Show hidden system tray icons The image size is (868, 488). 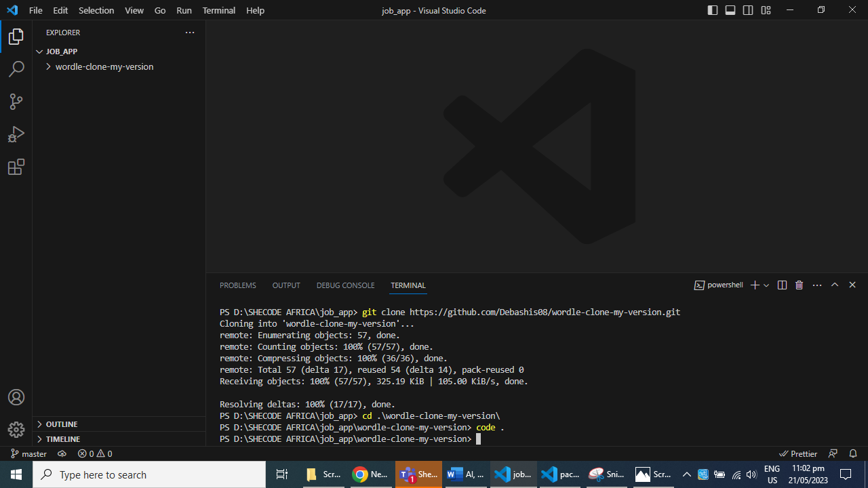click(x=687, y=474)
